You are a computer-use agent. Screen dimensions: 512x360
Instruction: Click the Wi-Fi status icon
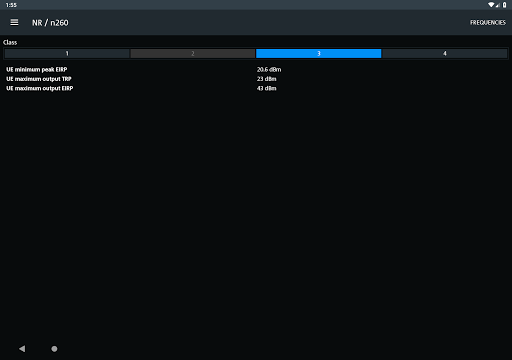(491, 5)
